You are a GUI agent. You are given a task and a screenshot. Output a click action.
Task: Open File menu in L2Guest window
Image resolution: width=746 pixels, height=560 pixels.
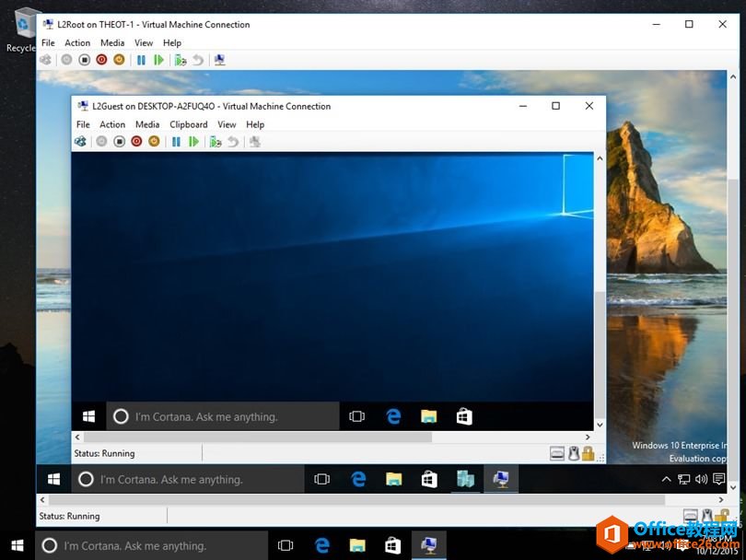83,124
